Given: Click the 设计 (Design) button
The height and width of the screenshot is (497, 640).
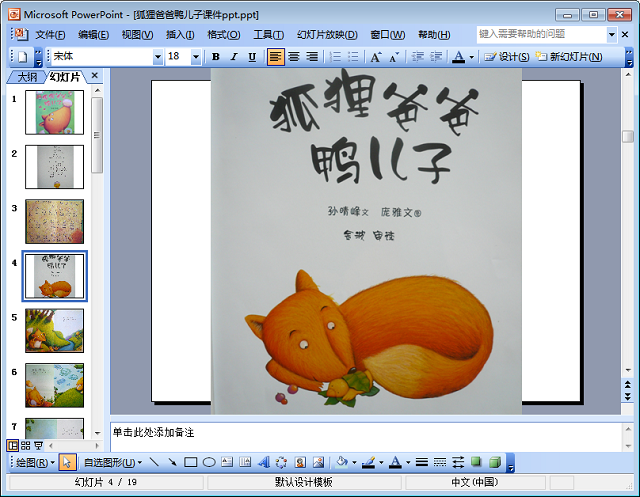Looking at the screenshot, I should pyautogui.click(x=507, y=57).
